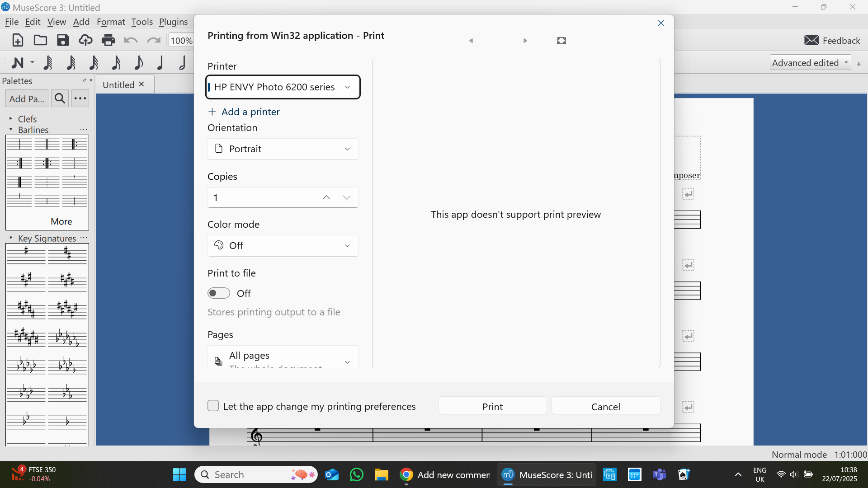868x488 pixels.
Task: Click the Save floppy disk icon
Action: tap(63, 40)
